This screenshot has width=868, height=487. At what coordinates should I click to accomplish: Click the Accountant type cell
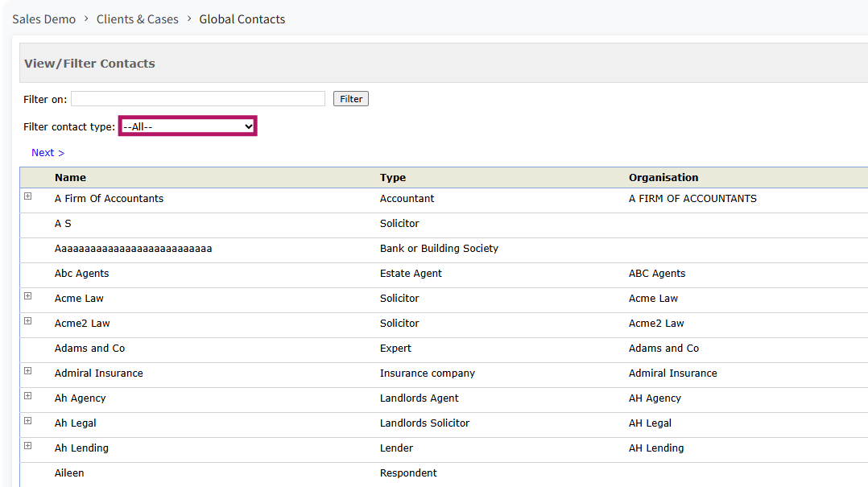coord(407,198)
